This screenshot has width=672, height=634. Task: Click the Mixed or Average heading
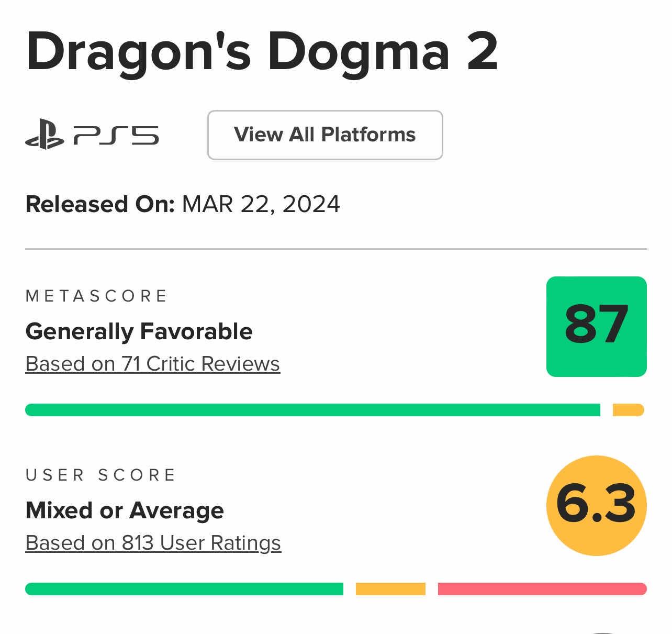(x=125, y=510)
